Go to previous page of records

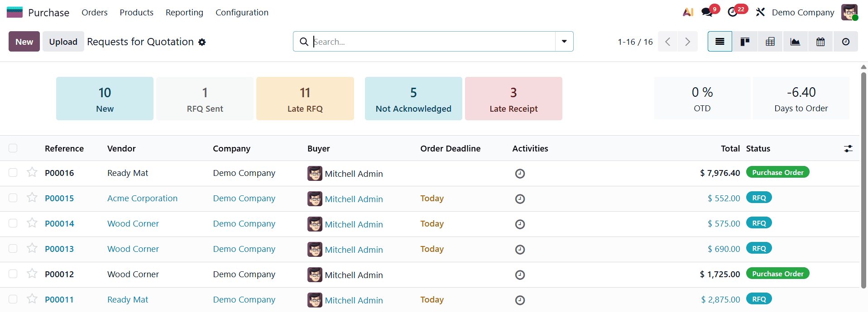[x=667, y=42]
